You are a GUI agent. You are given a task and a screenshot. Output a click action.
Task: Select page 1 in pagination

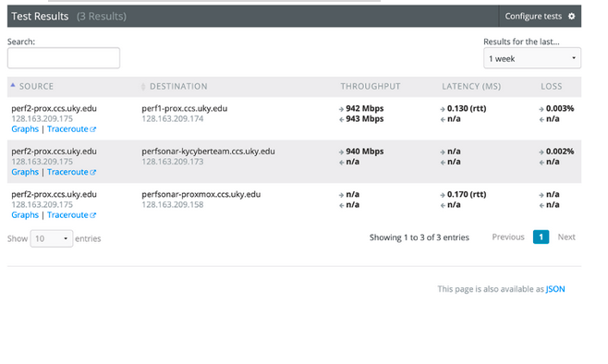pos(541,237)
